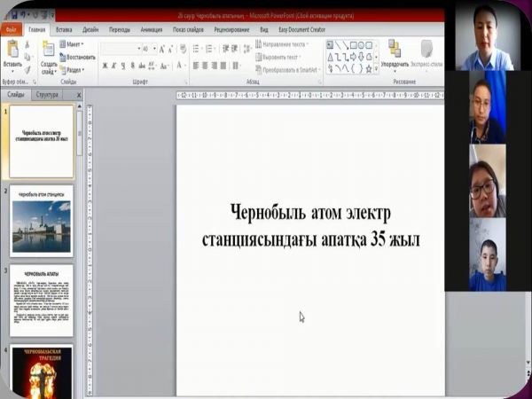The height and width of the screenshot is (399, 532).
Task: Select slide 2 thumbnail Чернобыль атом станциясы
Action: pyautogui.click(x=41, y=222)
